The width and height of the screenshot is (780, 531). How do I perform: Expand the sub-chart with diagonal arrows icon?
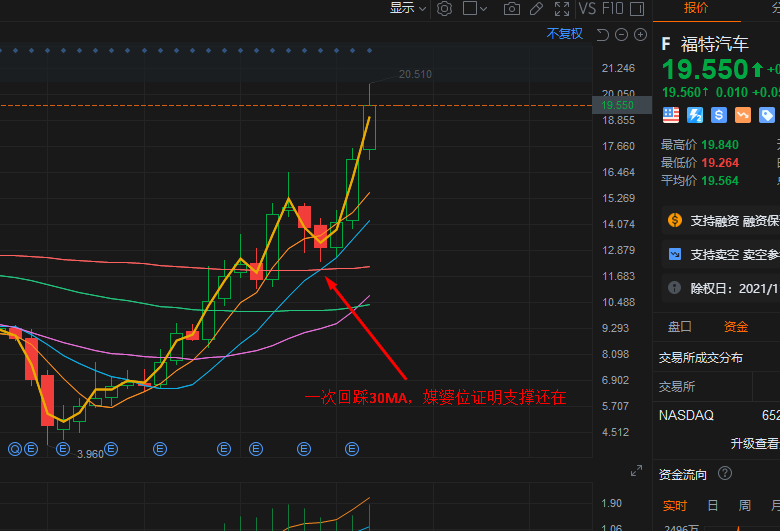(636, 471)
